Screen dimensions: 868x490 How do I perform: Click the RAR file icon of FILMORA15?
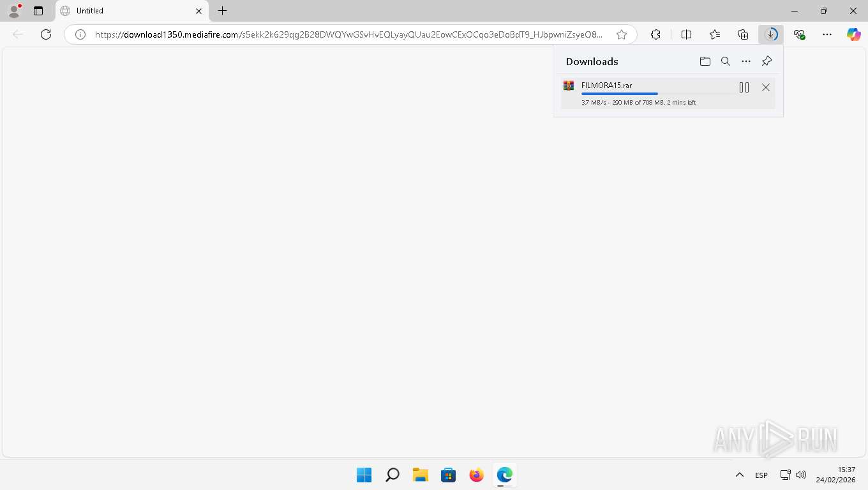click(x=569, y=85)
